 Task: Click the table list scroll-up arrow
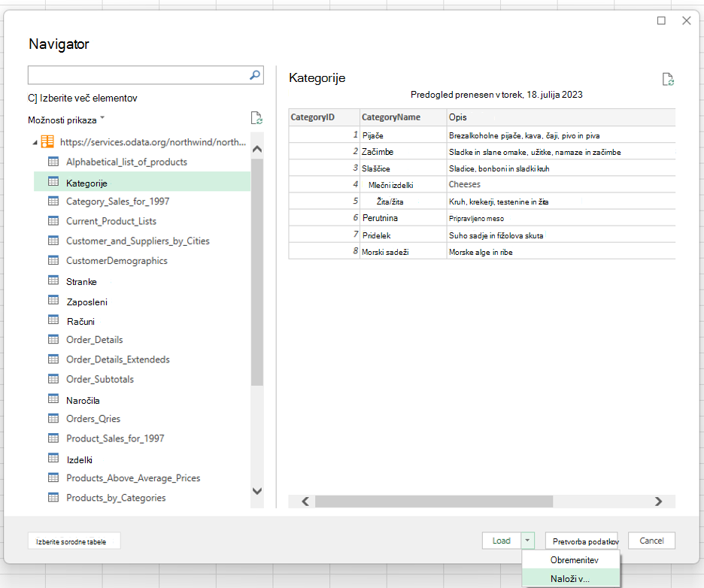pos(257,149)
